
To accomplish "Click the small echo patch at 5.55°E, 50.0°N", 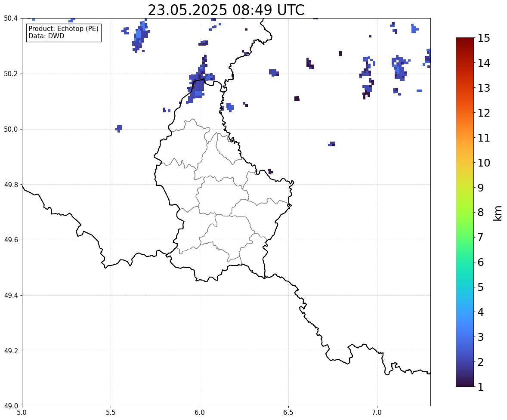I will [119, 128].
